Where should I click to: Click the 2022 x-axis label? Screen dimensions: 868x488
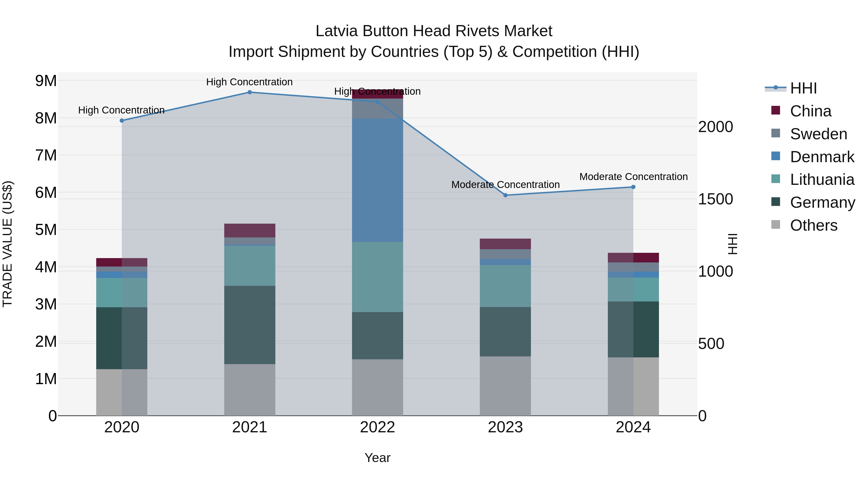tap(377, 427)
